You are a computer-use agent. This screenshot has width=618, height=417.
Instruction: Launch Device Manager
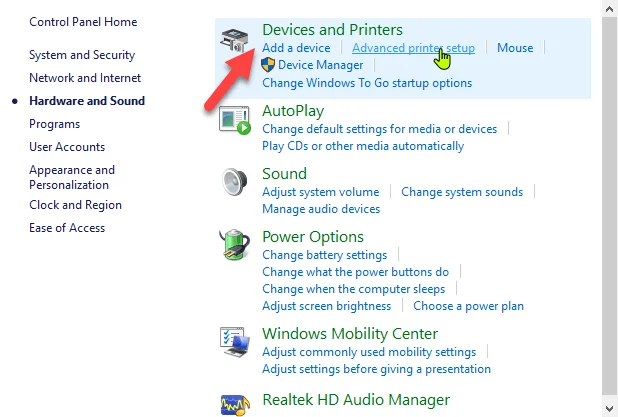[320, 65]
